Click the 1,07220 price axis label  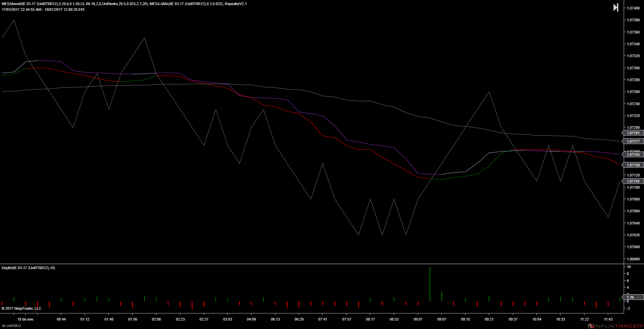point(633,116)
